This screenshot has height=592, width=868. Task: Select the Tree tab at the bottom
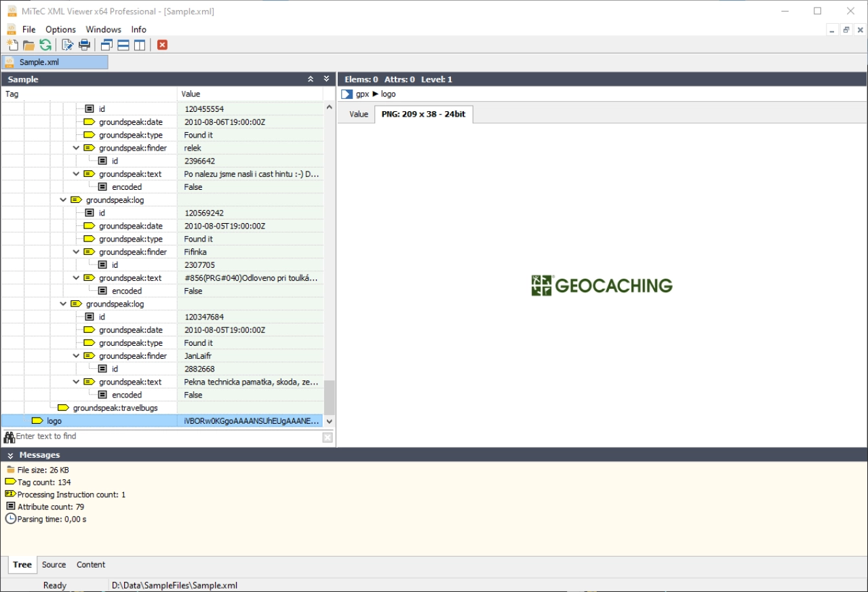coord(22,564)
